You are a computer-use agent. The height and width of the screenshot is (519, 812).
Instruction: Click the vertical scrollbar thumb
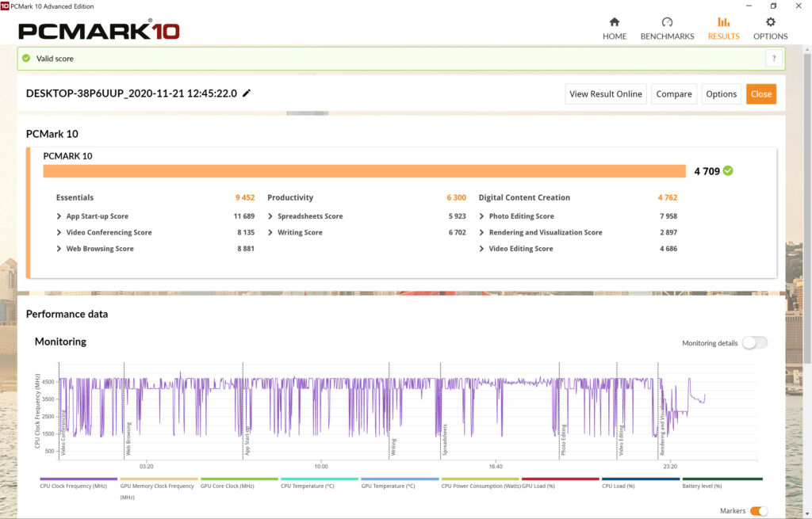tap(807, 207)
